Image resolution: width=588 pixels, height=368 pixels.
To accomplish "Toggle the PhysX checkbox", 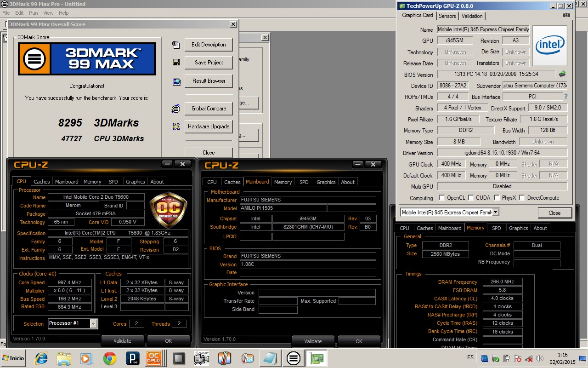I will (497, 198).
